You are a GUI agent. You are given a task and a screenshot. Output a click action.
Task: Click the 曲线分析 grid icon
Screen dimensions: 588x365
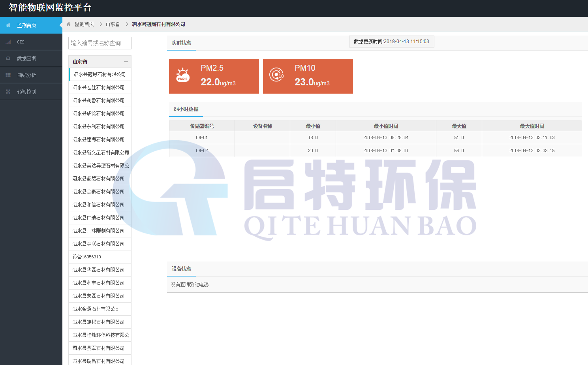pos(8,75)
